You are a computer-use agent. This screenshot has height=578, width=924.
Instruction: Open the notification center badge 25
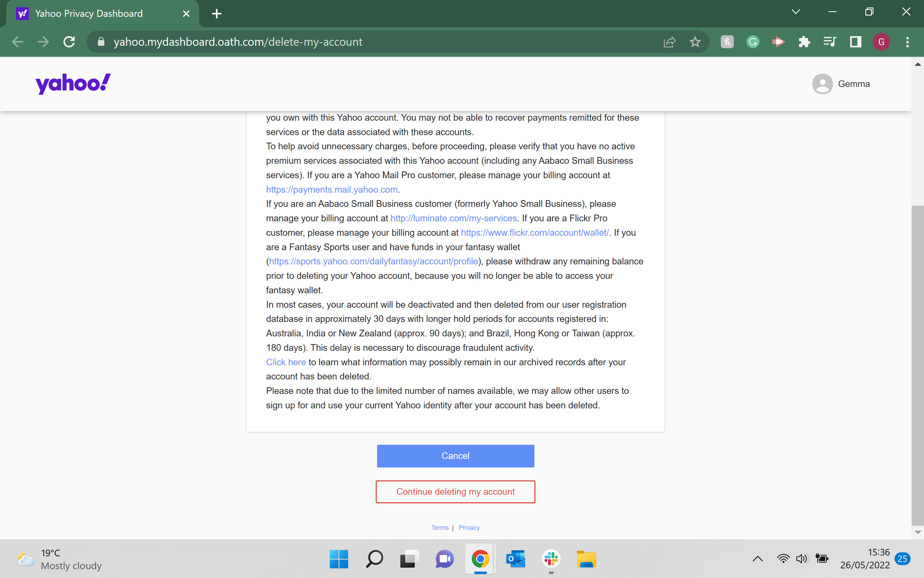[902, 559]
